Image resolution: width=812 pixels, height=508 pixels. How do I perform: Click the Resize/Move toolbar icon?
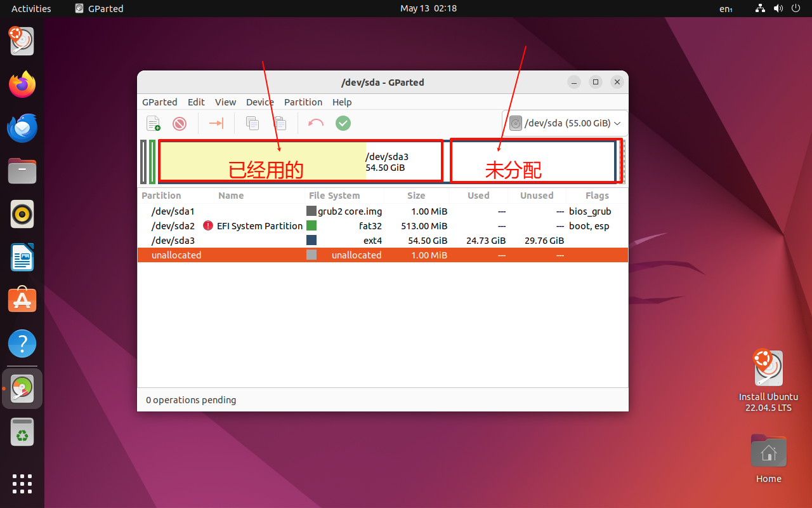216,123
